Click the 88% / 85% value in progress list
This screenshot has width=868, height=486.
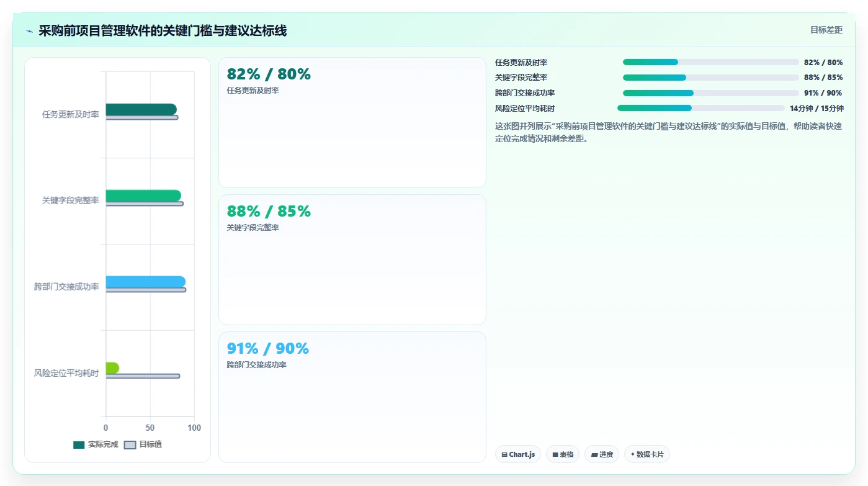click(823, 78)
